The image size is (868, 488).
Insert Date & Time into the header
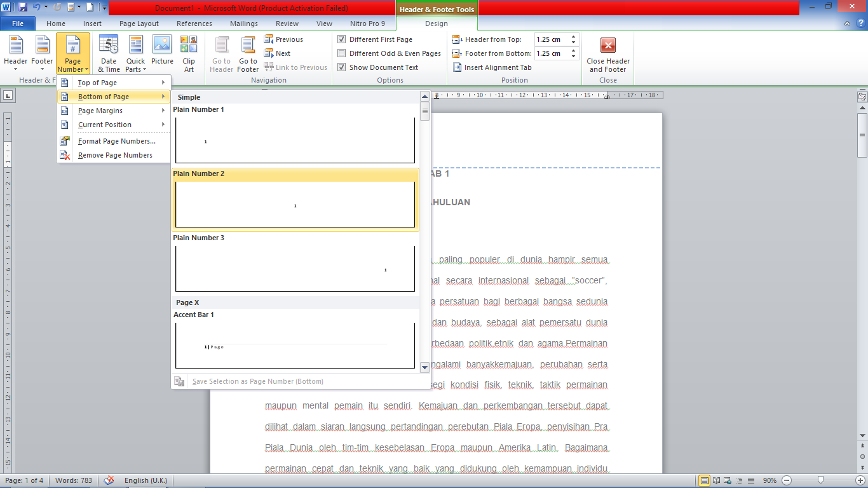109,53
